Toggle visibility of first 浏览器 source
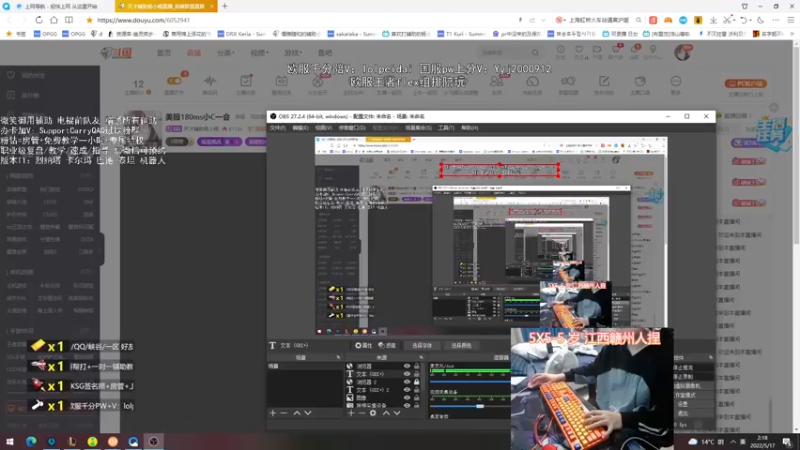This screenshot has height=450, width=800. click(407, 366)
